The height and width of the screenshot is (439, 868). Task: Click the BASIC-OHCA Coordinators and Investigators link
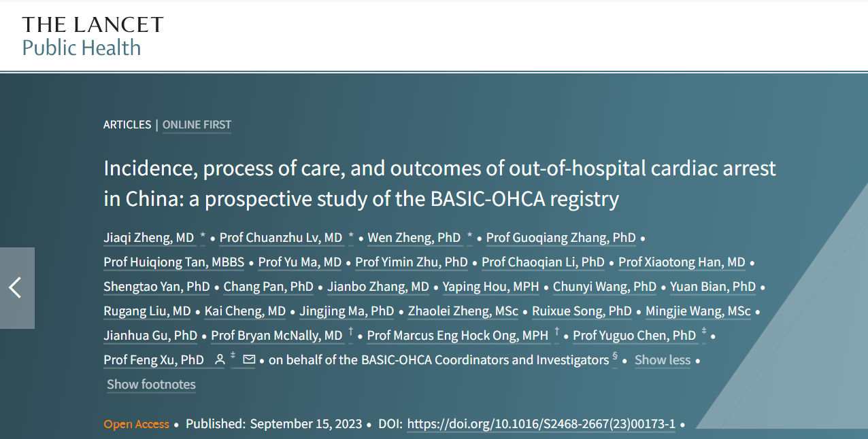[439, 360]
